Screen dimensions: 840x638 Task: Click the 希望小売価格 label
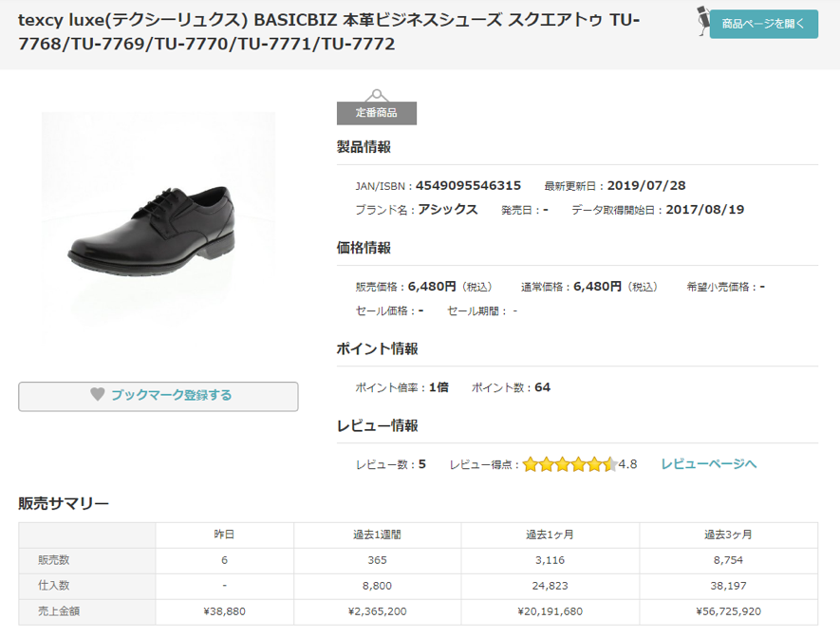(x=719, y=287)
